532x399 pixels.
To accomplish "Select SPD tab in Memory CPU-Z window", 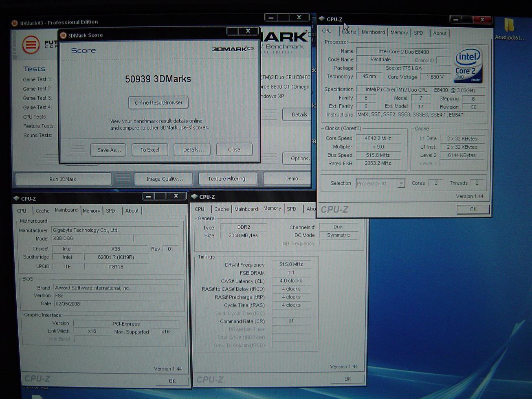I will (291, 209).
